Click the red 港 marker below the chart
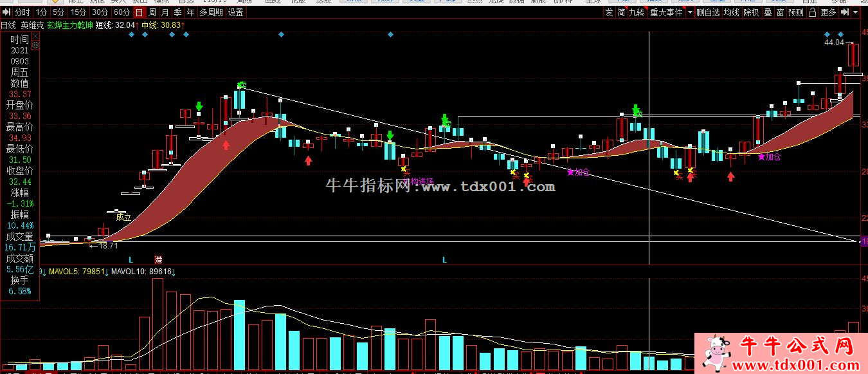 coord(158,260)
